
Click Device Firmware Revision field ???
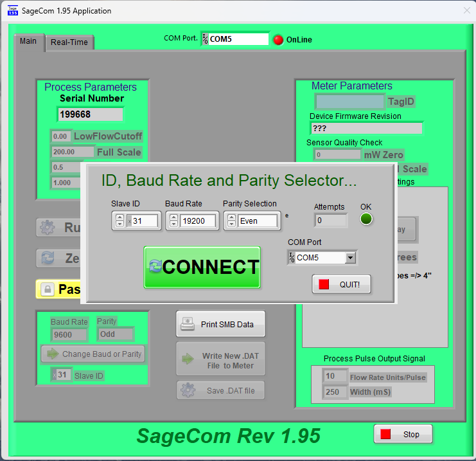click(366, 128)
